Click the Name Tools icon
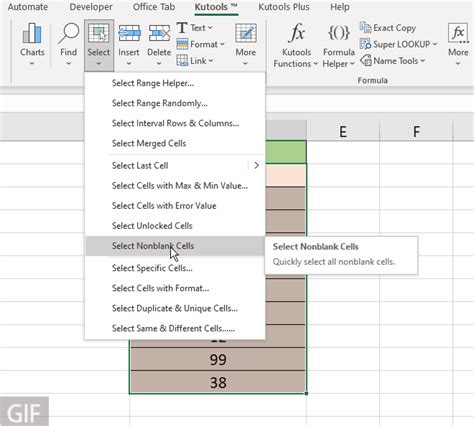The image size is (474, 426). pyautogui.click(x=366, y=60)
